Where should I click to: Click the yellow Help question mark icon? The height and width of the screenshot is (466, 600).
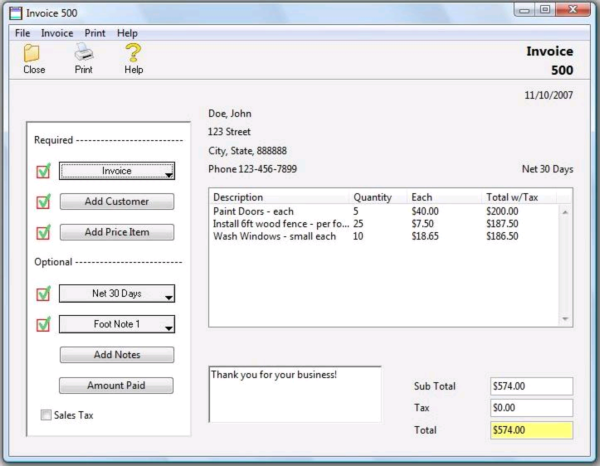(133, 53)
